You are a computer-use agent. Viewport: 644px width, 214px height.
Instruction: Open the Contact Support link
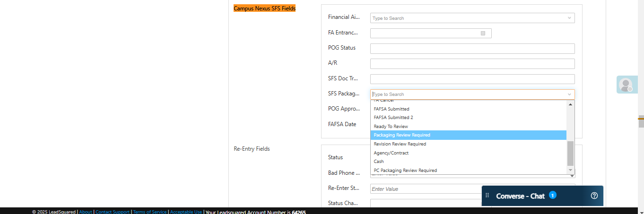[113, 212]
